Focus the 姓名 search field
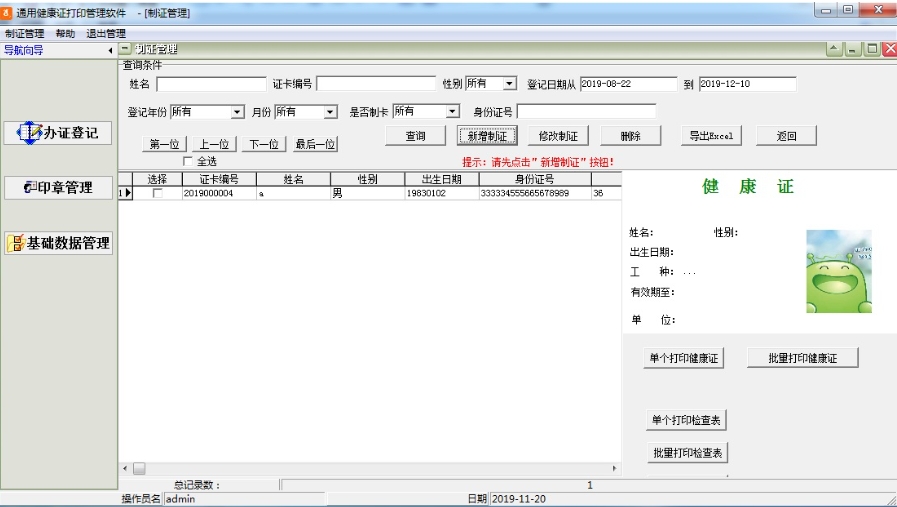The image size is (897, 507). 212,84
